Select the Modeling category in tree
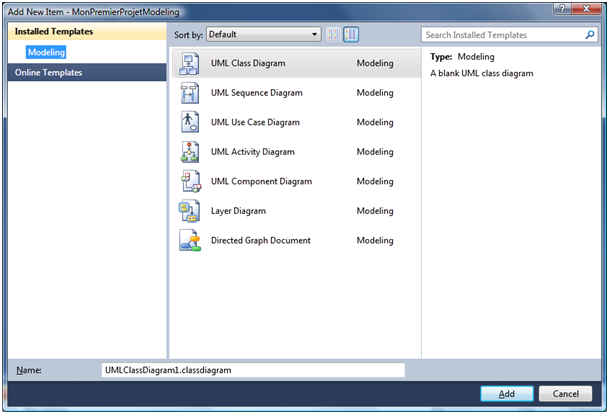609x414 pixels. (x=46, y=52)
